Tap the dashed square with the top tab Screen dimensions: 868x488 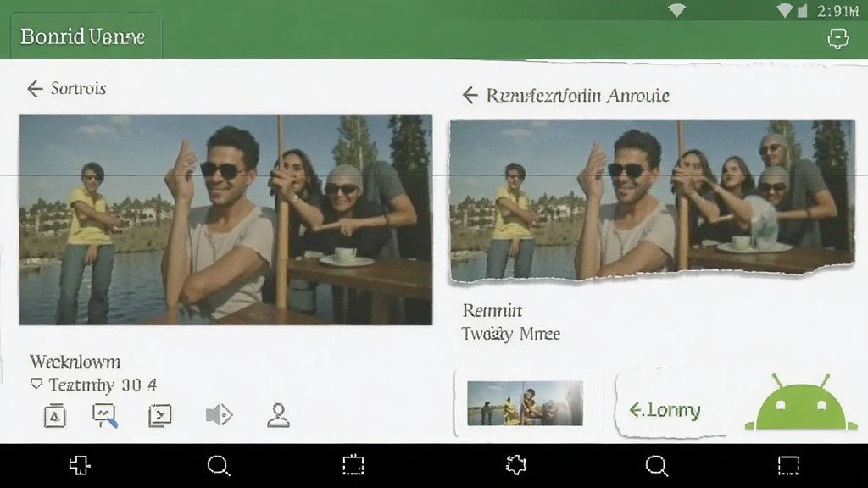353,465
